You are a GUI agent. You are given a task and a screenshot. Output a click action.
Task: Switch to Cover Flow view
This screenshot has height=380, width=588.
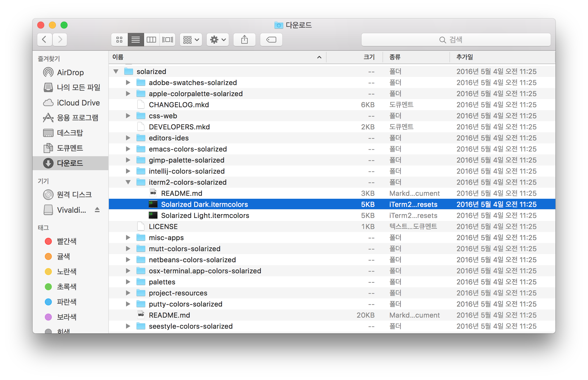(x=168, y=40)
